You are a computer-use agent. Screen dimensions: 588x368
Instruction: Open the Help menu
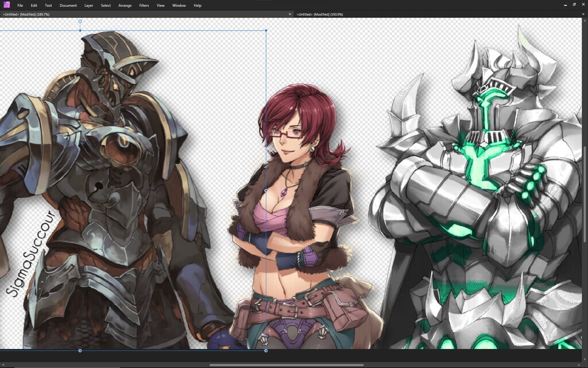198,5
